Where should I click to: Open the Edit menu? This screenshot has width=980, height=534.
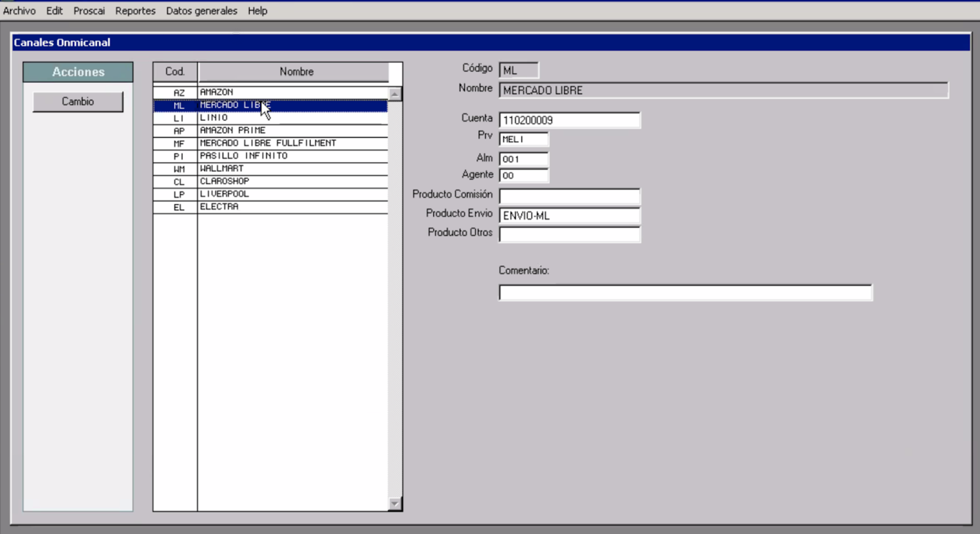(x=54, y=11)
